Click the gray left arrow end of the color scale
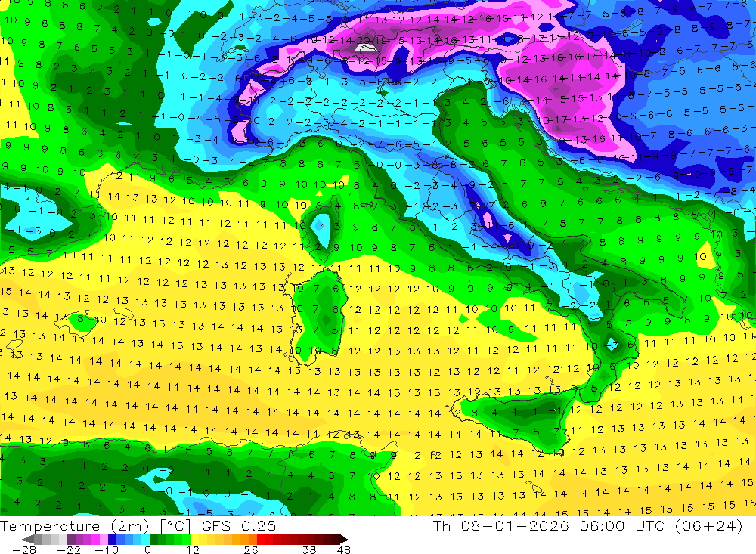756x554 pixels. tap(27, 539)
